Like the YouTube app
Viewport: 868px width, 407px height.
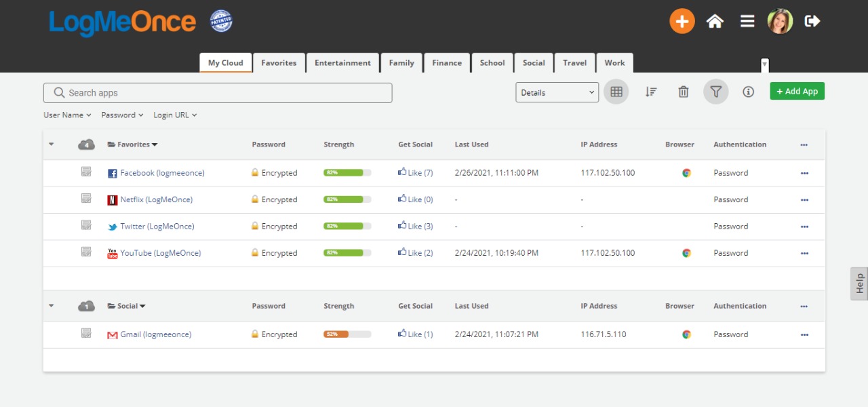pyautogui.click(x=415, y=252)
